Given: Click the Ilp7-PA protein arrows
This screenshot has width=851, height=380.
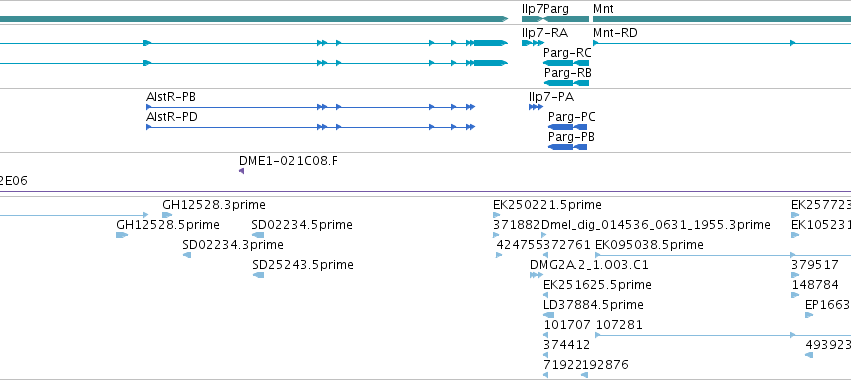Looking at the screenshot, I should (x=536, y=107).
